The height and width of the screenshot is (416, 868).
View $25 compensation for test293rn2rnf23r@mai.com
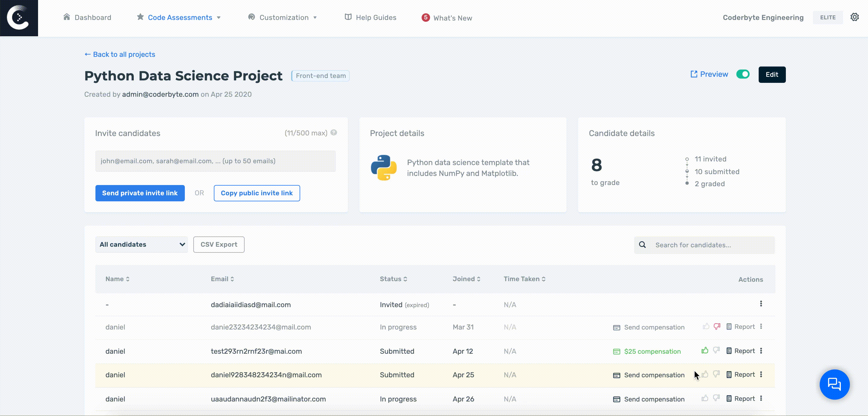(647, 351)
